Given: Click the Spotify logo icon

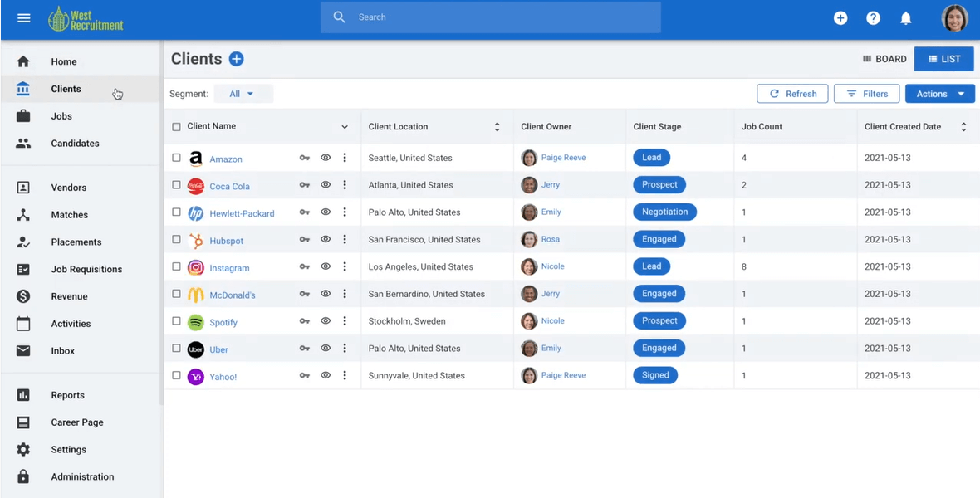Looking at the screenshot, I should click(x=196, y=322).
